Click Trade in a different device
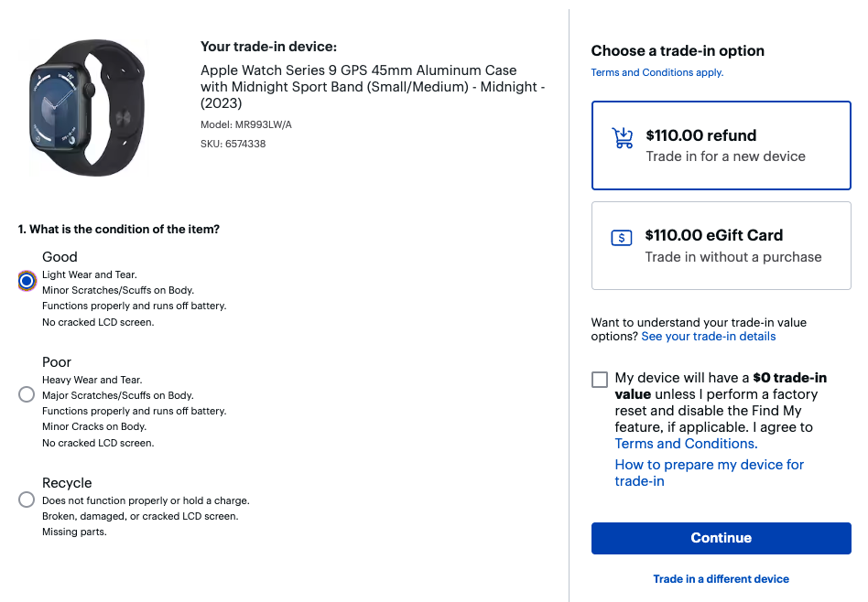This screenshot has height=602, width=868. pyautogui.click(x=721, y=579)
